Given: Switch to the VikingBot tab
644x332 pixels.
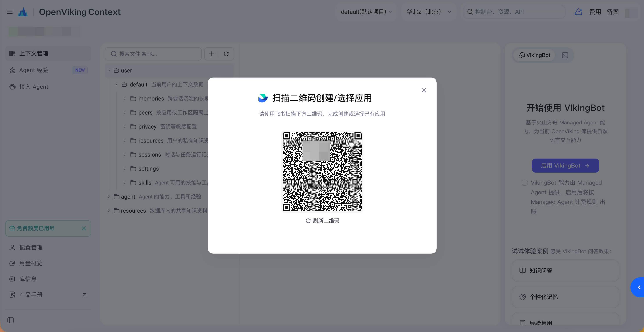Looking at the screenshot, I should tap(534, 55).
